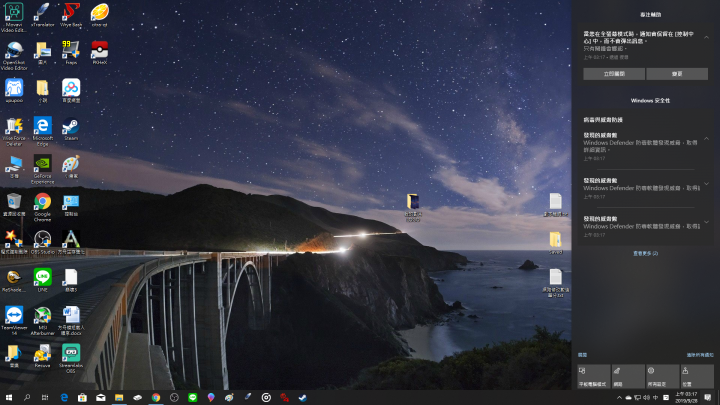The height and width of the screenshot is (405, 720).
Task: Open taskbar search magnifier
Action: click(x=27, y=398)
